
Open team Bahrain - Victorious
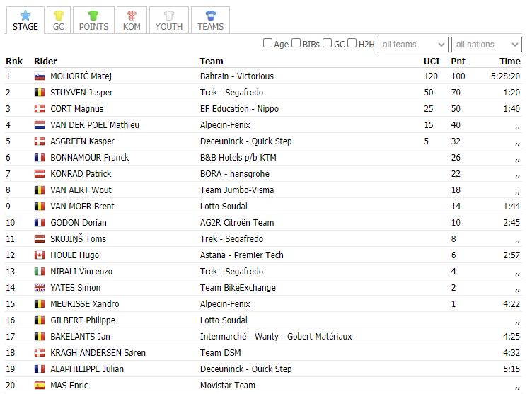(x=237, y=76)
